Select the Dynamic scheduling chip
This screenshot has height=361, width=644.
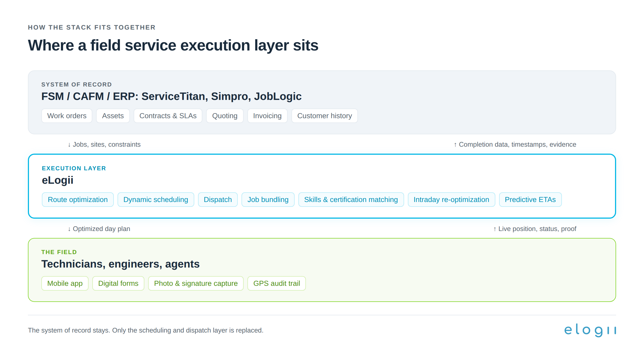click(156, 200)
